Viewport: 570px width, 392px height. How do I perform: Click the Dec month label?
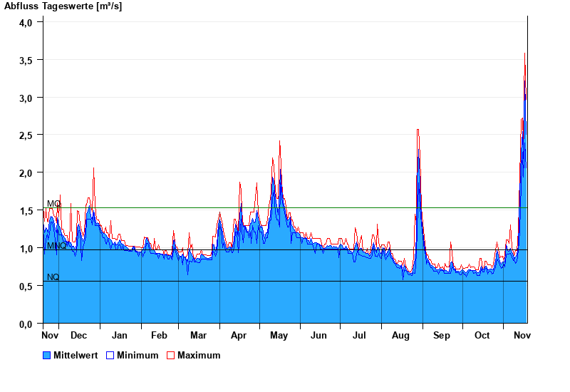pyautogui.click(x=78, y=336)
